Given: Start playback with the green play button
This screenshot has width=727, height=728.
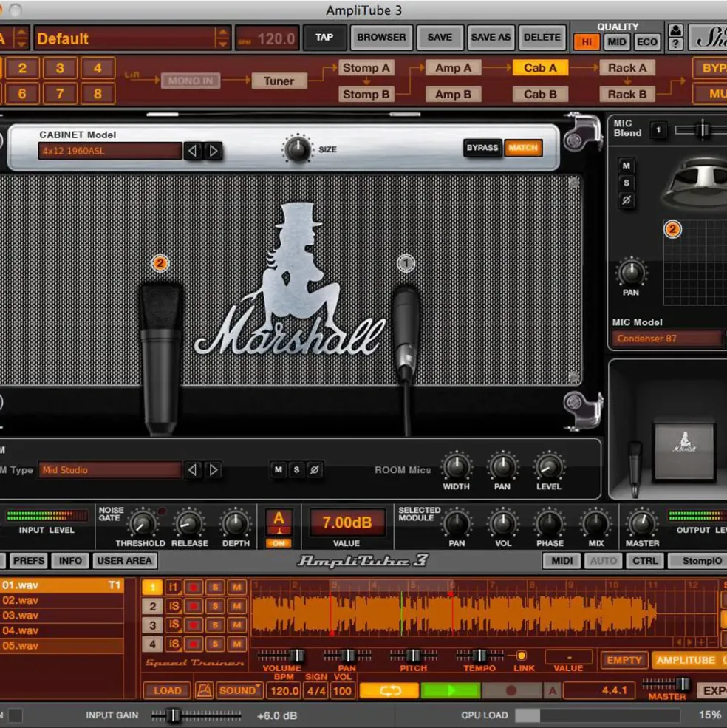Looking at the screenshot, I should pos(450,690).
